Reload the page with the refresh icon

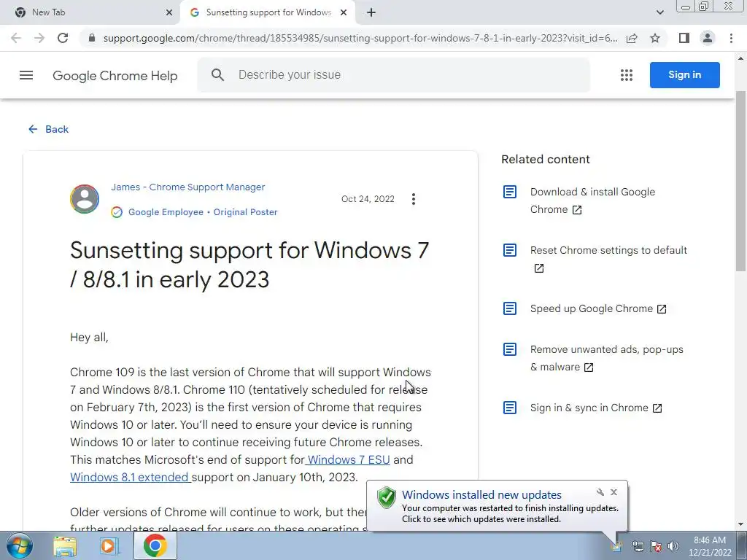(x=63, y=38)
